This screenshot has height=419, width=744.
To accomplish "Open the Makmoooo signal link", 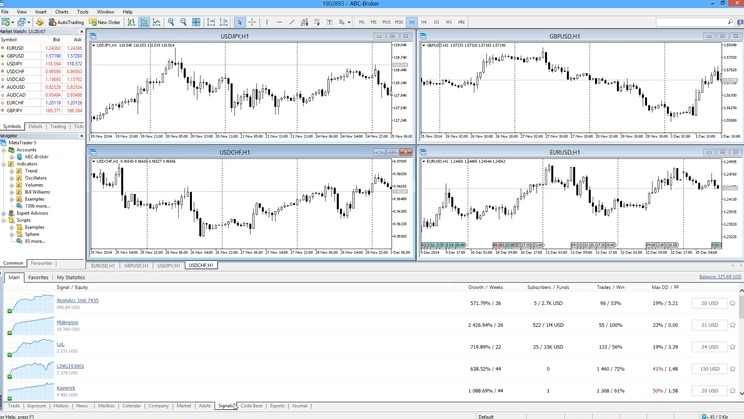I will [x=67, y=322].
